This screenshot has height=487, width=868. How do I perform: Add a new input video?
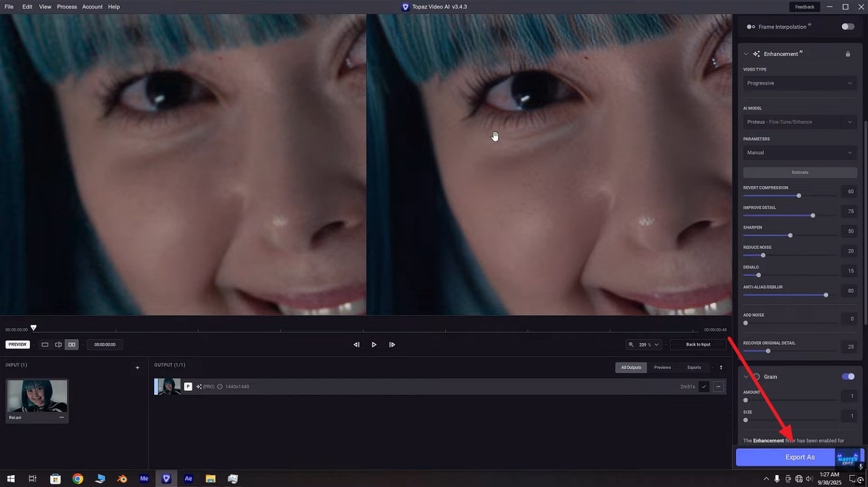pyautogui.click(x=138, y=368)
